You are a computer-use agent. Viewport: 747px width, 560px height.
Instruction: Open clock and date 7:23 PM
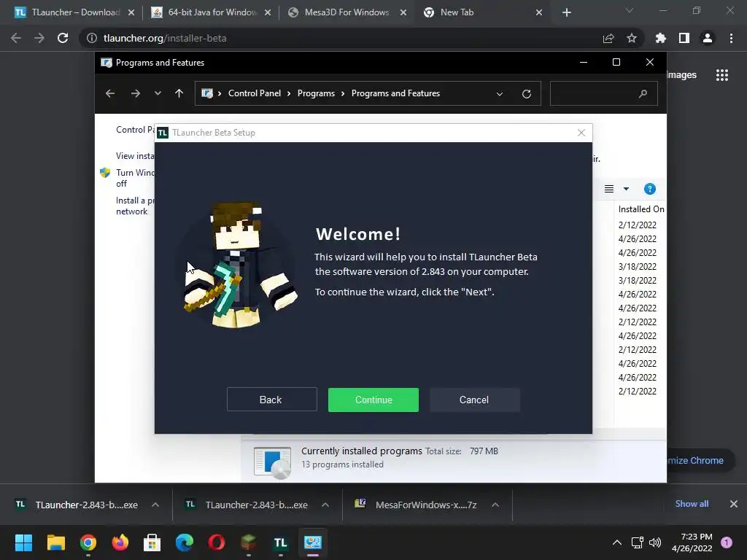coord(692,542)
